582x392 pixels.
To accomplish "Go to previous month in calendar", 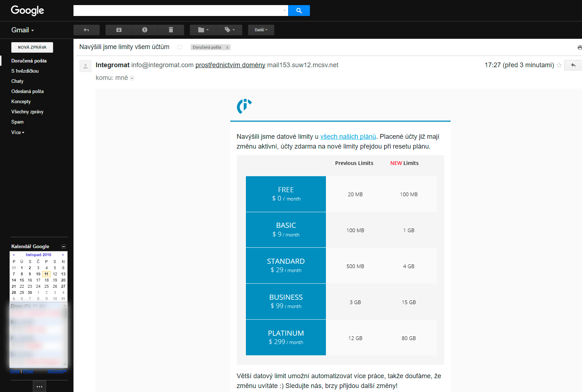I will coord(14,255).
